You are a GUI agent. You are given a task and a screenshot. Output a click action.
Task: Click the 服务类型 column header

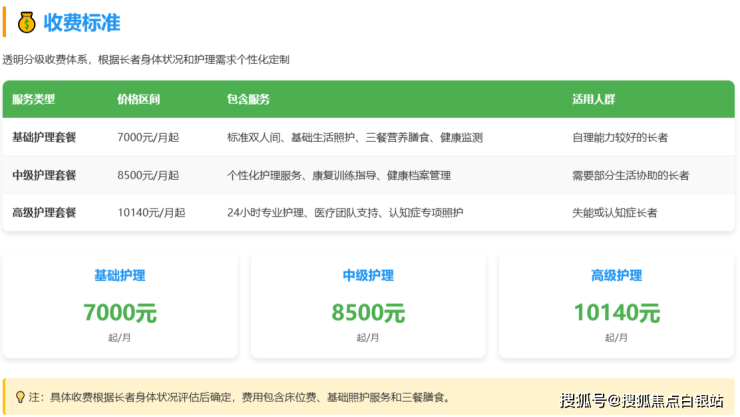[x=34, y=99]
